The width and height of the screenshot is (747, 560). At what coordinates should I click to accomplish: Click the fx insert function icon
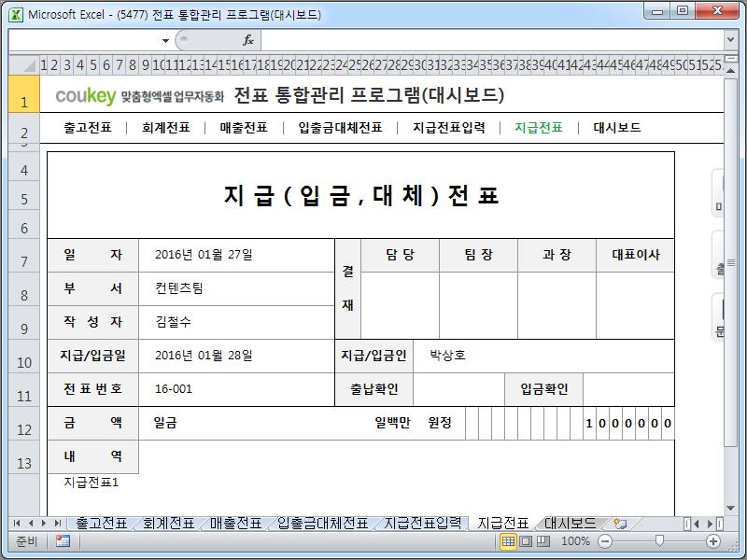point(248,40)
